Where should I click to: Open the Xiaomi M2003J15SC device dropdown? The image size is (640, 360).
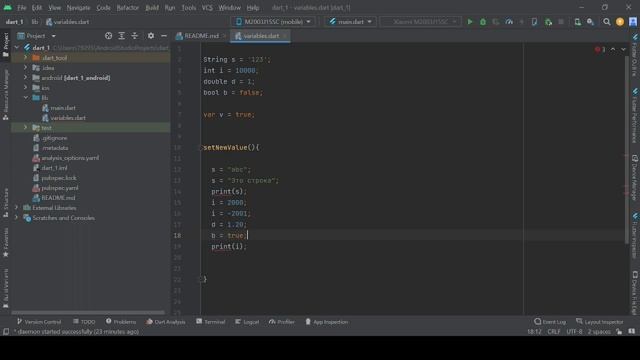coord(420,22)
